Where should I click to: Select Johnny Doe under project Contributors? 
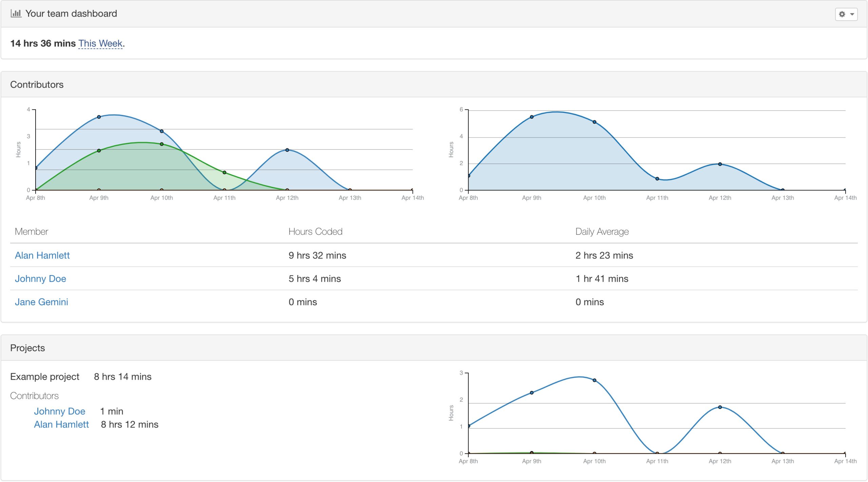coord(60,411)
